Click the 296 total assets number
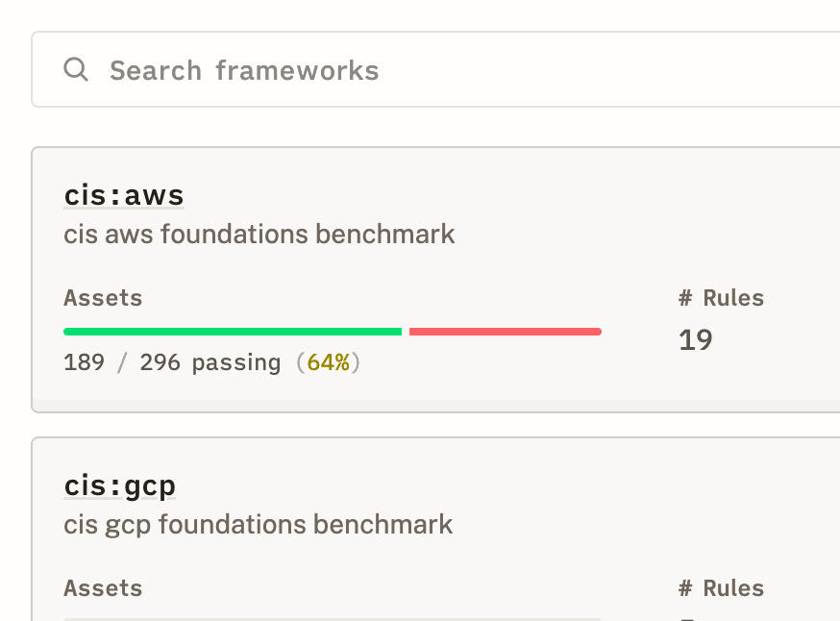840x621 pixels. pyautogui.click(x=160, y=362)
